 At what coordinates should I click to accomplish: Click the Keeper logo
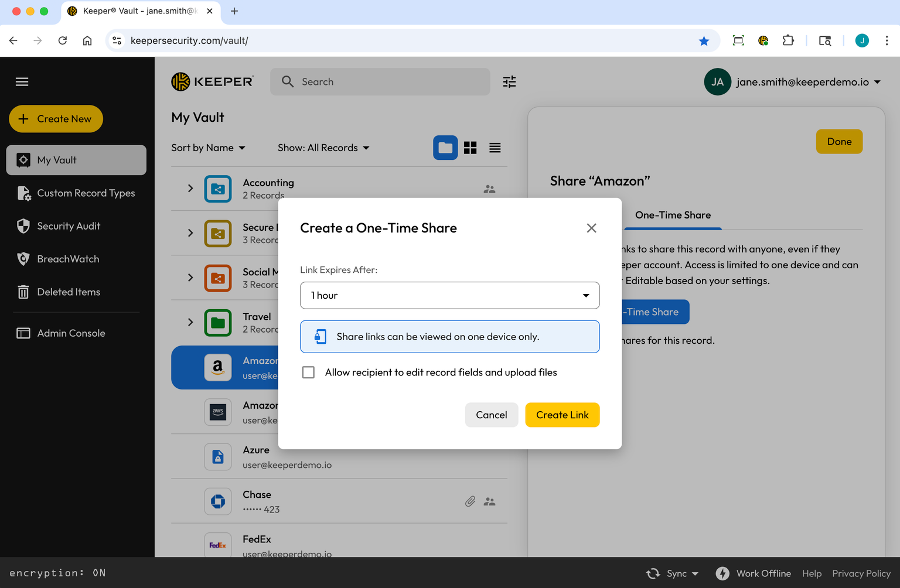click(x=212, y=81)
